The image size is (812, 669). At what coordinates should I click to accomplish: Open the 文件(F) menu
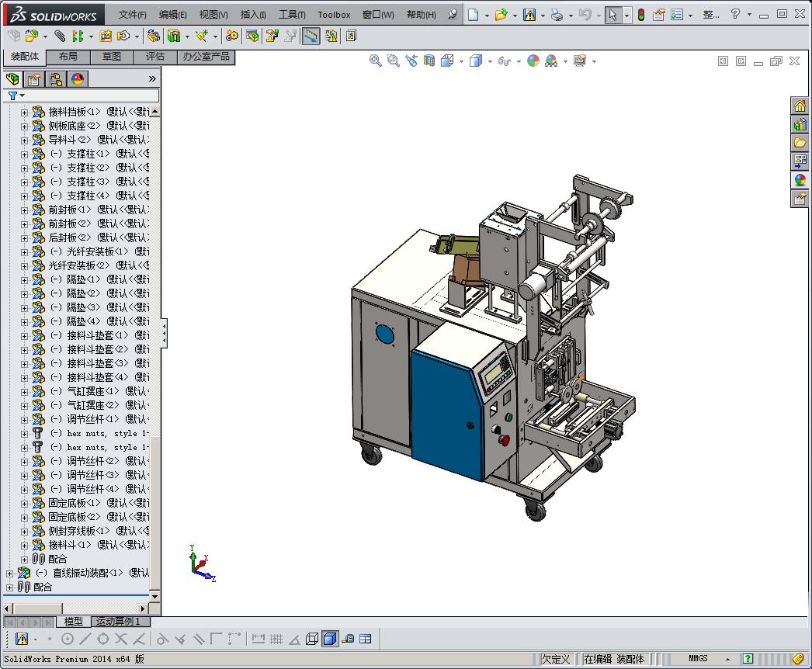(133, 15)
